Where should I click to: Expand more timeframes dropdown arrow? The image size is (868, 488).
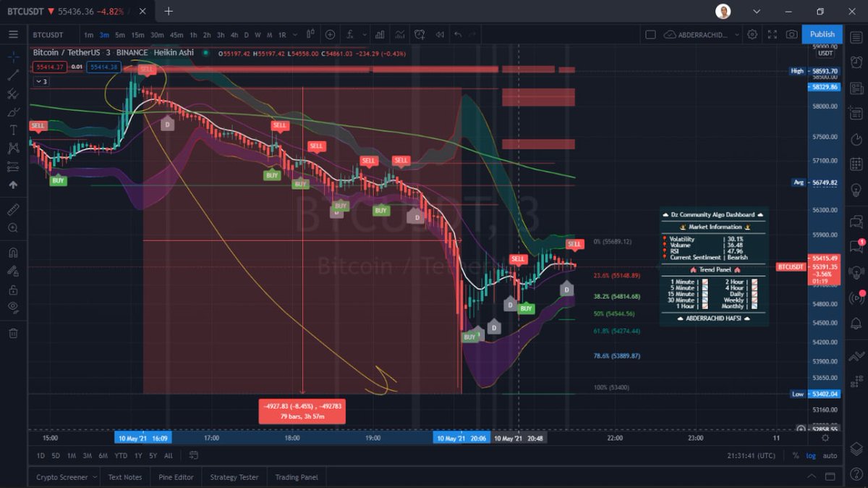click(294, 35)
